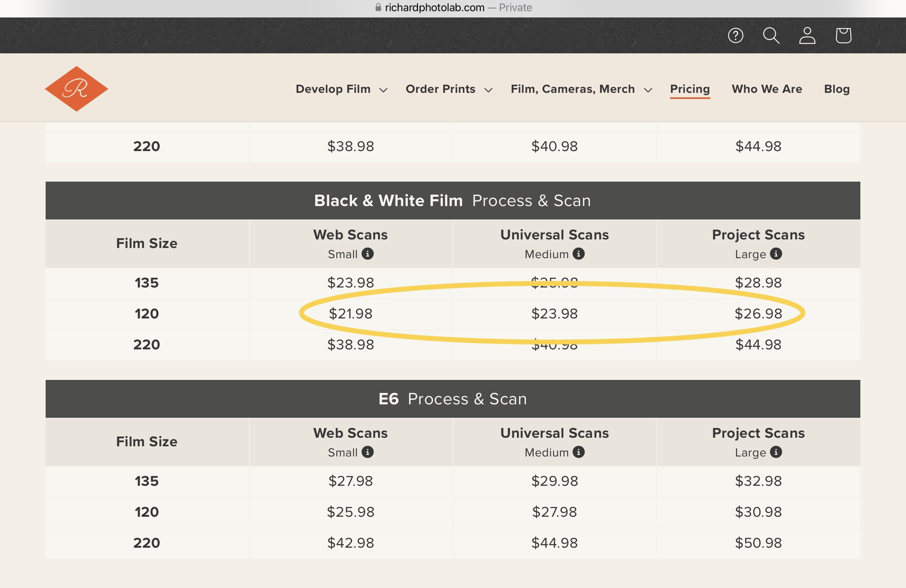Click Web Scans heading in Black & White table
This screenshot has height=588, width=906.
coord(350,235)
